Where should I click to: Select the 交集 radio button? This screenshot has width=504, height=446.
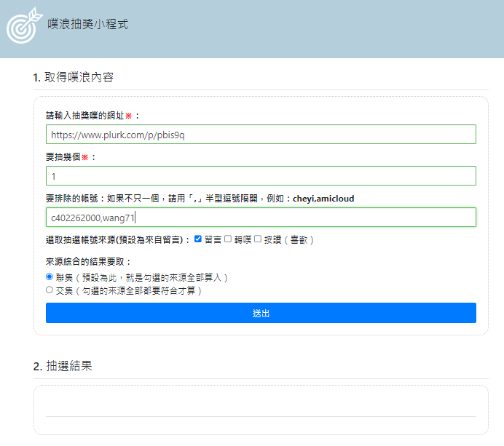pyautogui.click(x=50, y=290)
